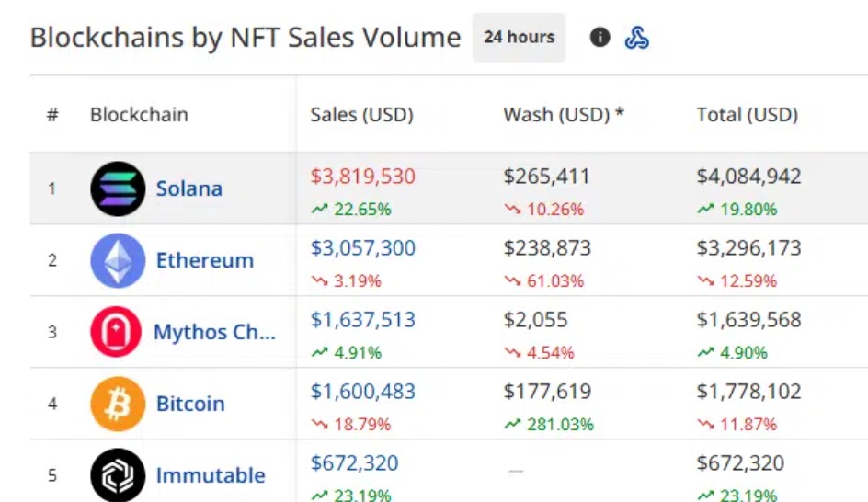Click Bitcoin sales value $1,600,483
868x502 pixels.
(362, 392)
